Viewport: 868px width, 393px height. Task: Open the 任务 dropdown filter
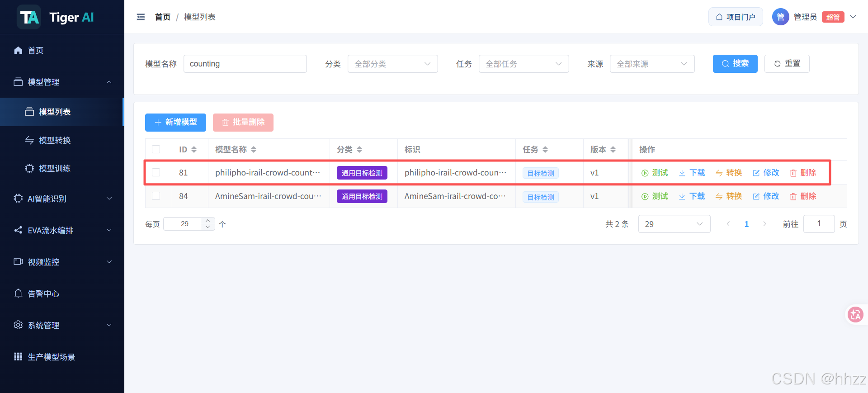tap(524, 64)
